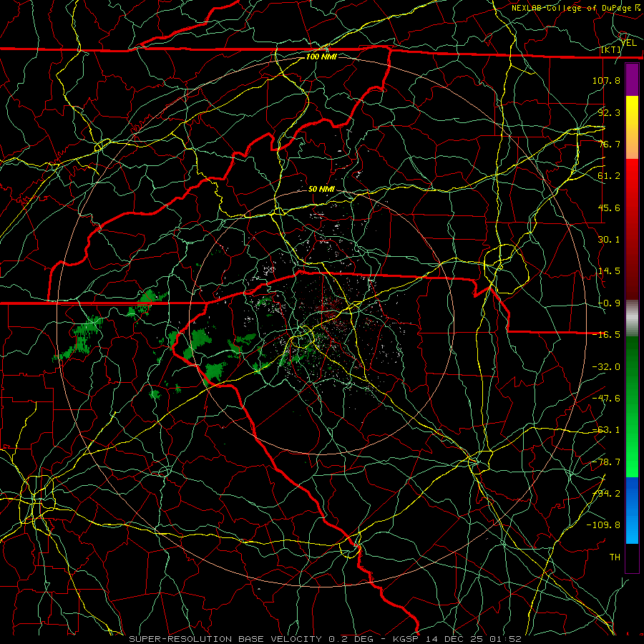644x644 pixels.
Task: Select the -109.8 velocity scale value
Action: pos(603,525)
